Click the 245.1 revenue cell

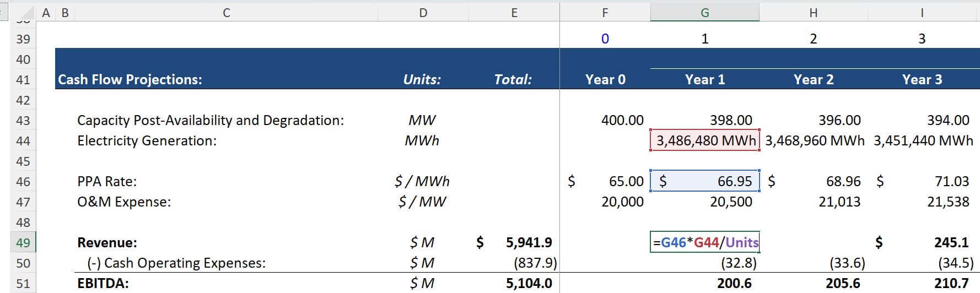(923, 243)
